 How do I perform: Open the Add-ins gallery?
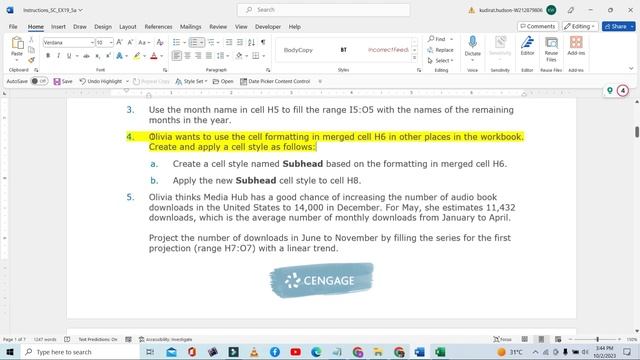pos(576,45)
